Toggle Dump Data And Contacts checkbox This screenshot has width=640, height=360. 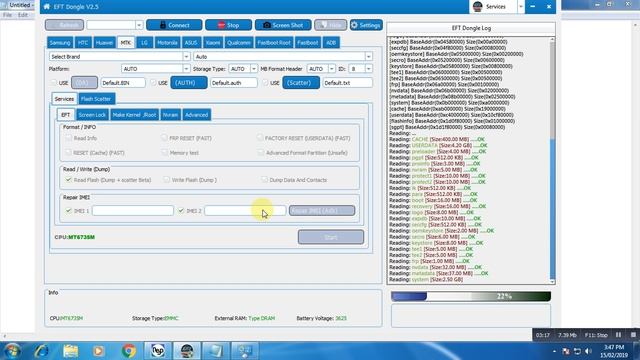click(x=264, y=180)
